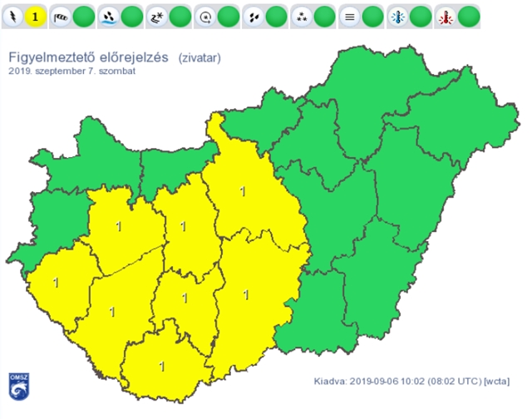
Task: Click the green indicator beside the raindrops icon
Action: (277, 17)
